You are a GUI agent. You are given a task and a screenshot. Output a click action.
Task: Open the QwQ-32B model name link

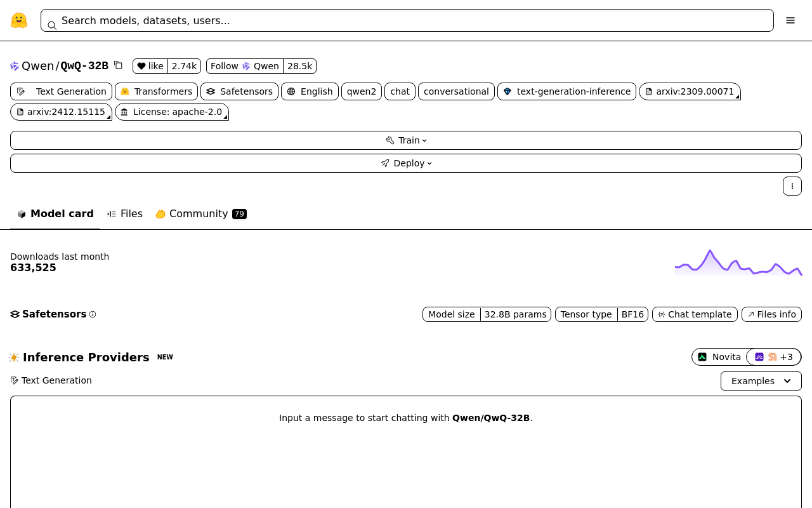point(84,66)
